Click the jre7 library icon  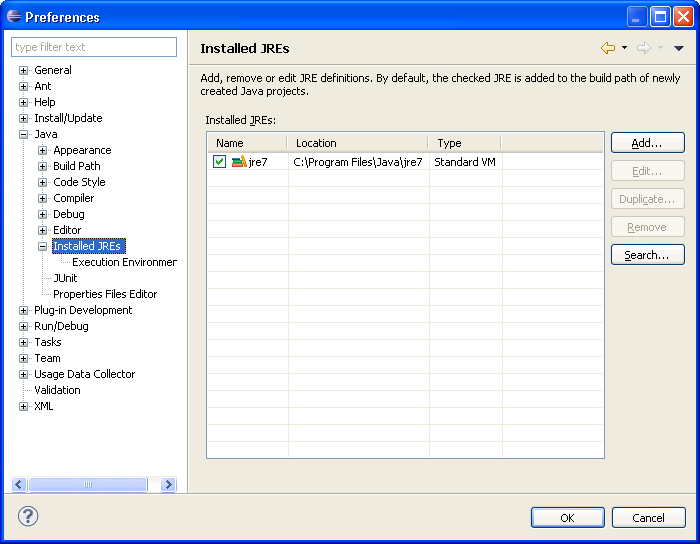[239, 162]
